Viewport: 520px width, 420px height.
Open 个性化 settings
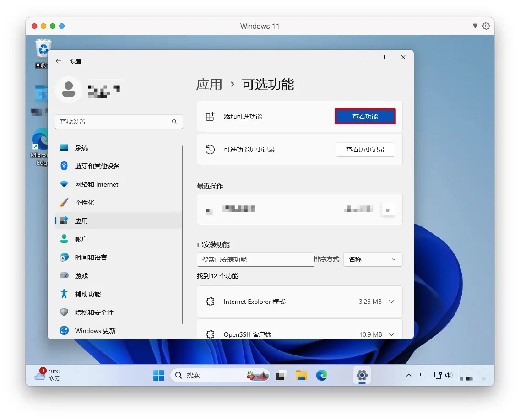point(119,203)
